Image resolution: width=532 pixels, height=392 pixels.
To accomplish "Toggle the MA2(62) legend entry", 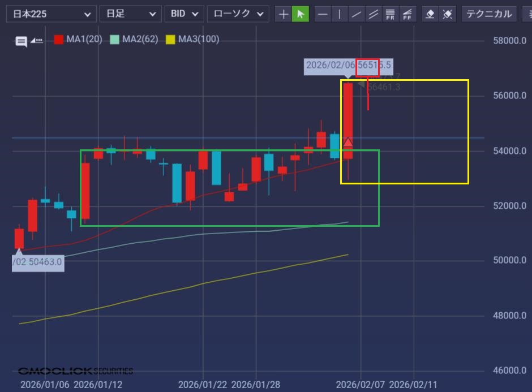I will coord(135,39).
